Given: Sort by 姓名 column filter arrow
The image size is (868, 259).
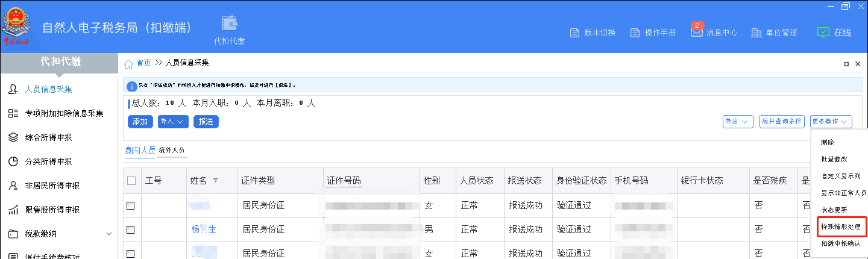Looking at the screenshot, I should [x=215, y=181].
